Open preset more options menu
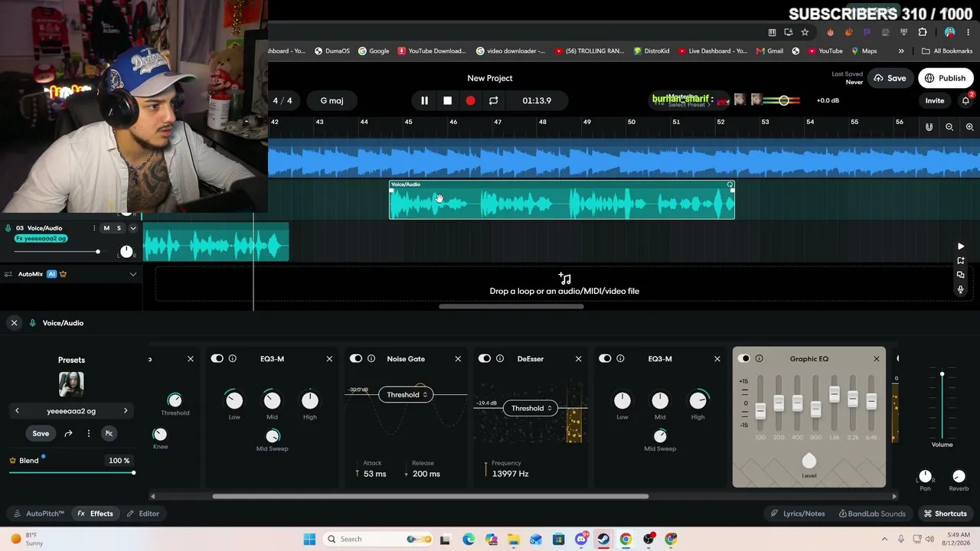This screenshot has height=551, width=980. point(89,433)
